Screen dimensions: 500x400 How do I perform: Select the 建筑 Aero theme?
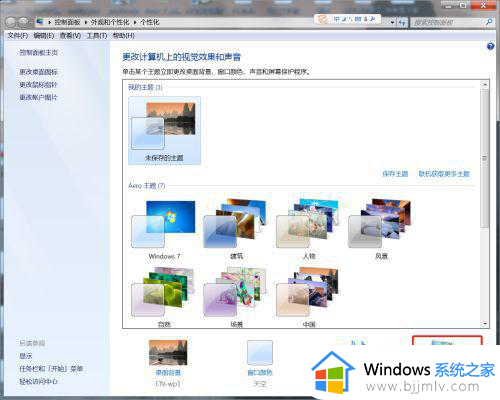236,228
